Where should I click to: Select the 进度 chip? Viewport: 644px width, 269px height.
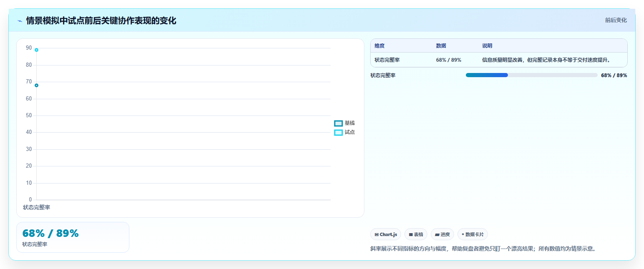442,234
